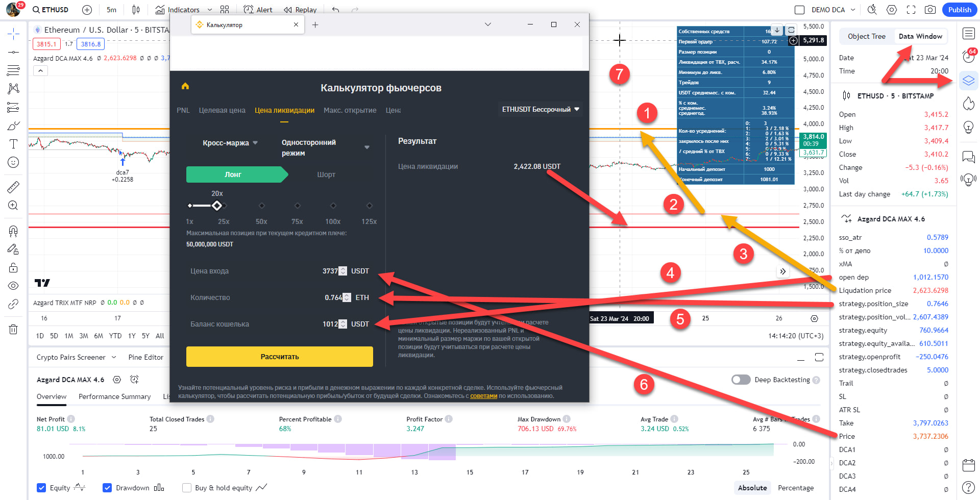Open chart settings hexagon icon
The image size is (980, 500).
892,10
